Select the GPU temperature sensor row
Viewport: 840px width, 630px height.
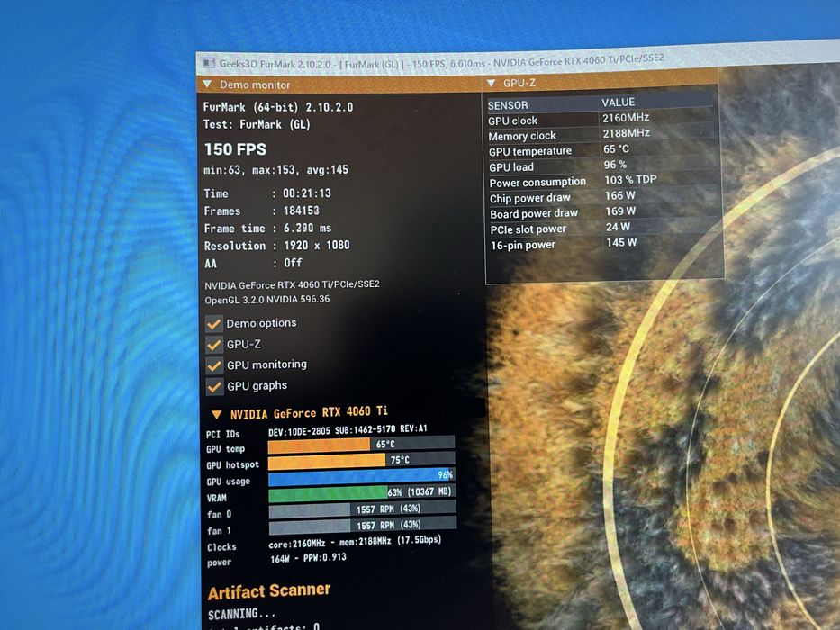pos(601,150)
